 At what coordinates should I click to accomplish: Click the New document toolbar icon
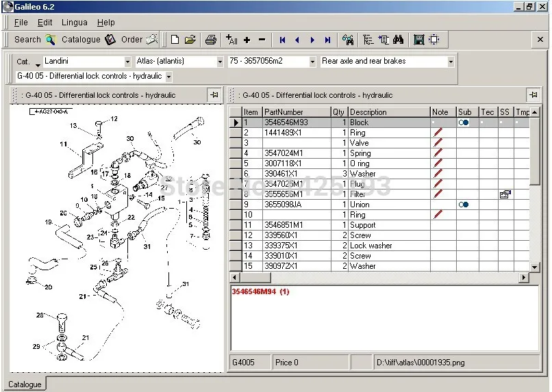[x=175, y=40]
